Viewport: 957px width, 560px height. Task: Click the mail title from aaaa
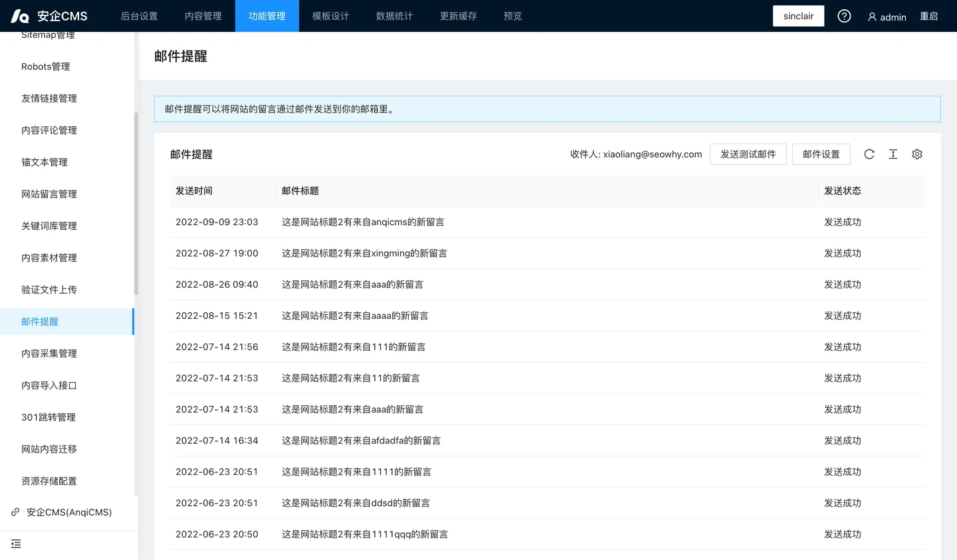tap(355, 316)
